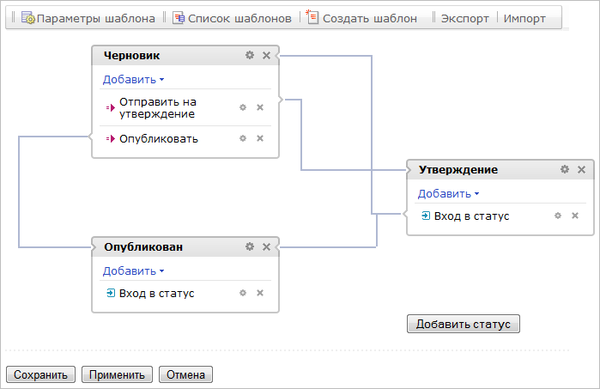Delete the Опубликован status block
Screen dimensions: 600x389
point(266,247)
